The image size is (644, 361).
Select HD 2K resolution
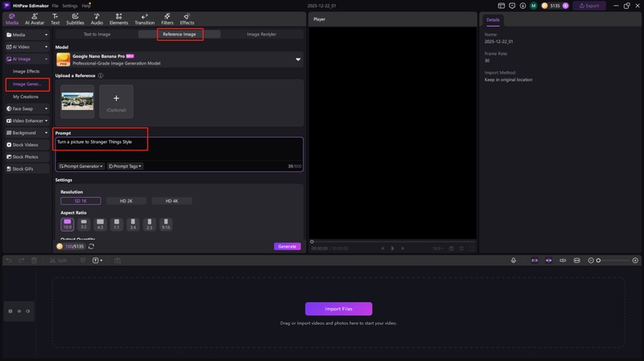[126, 201]
